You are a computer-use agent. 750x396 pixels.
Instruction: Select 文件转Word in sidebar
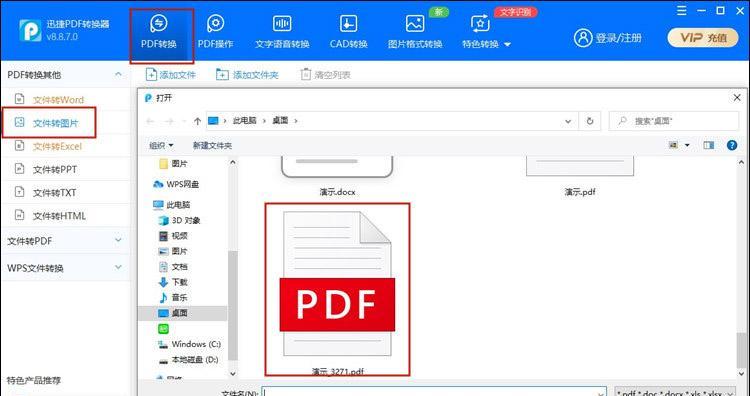click(x=58, y=100)
